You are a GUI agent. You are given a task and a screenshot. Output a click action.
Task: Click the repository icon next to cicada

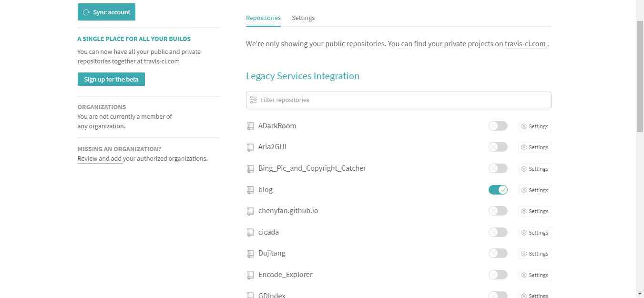tap(250, 232)
